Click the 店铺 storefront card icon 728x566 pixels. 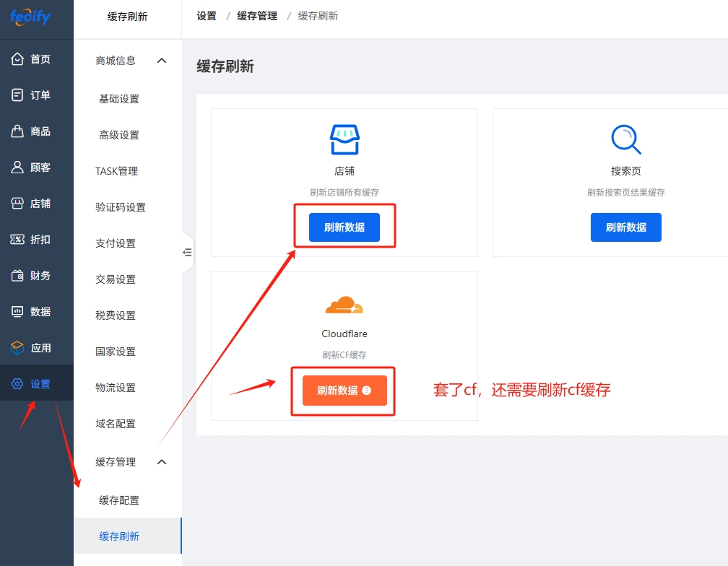pos(344,139)
